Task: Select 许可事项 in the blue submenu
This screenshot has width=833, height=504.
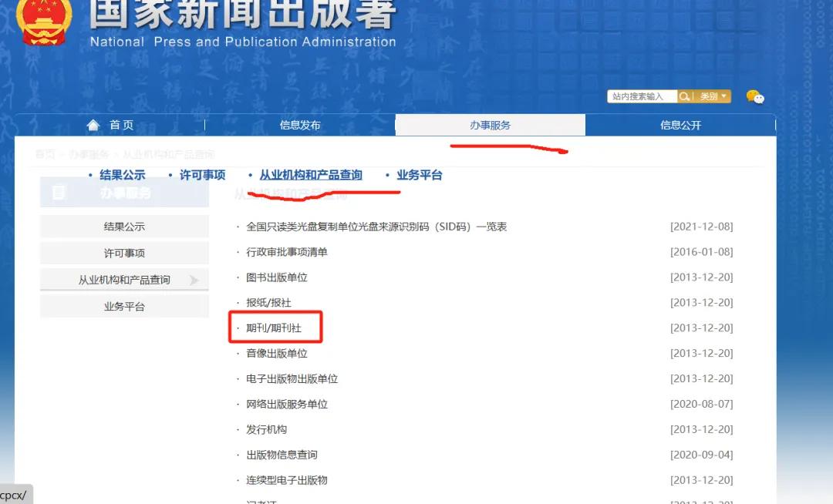Action: point(202,175)
